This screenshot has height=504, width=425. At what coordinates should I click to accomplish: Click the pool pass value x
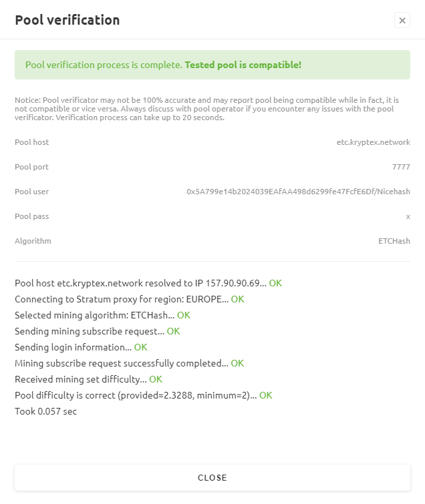[408, 217]
